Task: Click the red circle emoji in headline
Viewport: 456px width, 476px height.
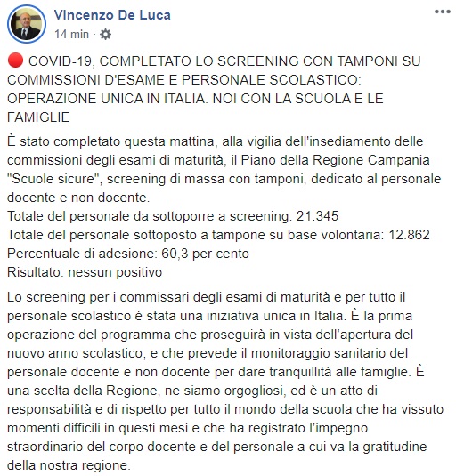Action: (15, 61)
